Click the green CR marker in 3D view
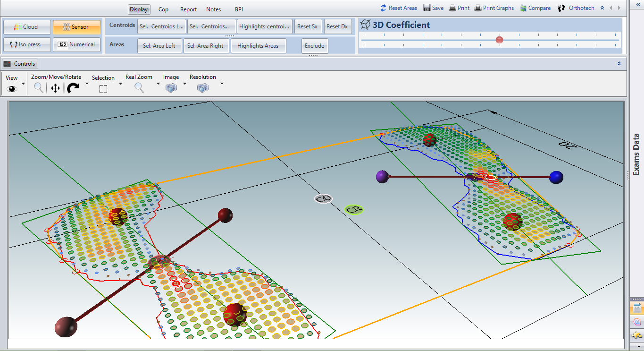This screenshot has height=351, width=644. coord(354,209)
